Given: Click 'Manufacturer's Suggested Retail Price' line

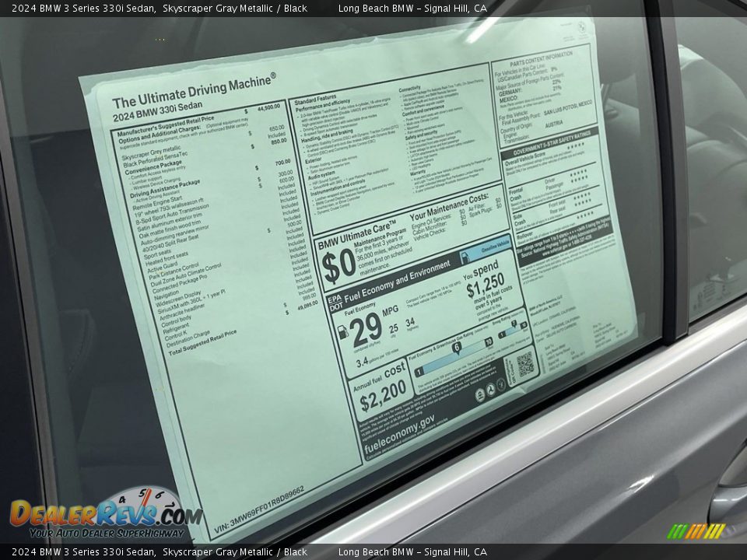Looking at the screenshot, I should [165, 125].
